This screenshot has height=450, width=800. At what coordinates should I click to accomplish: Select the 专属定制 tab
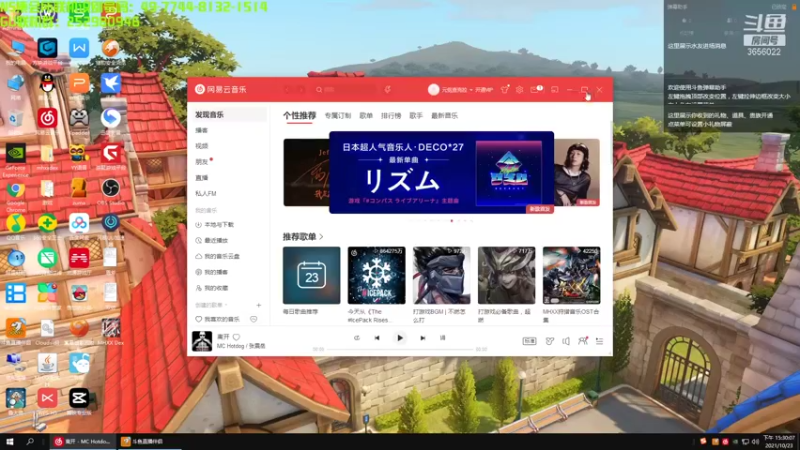point(338,116)
